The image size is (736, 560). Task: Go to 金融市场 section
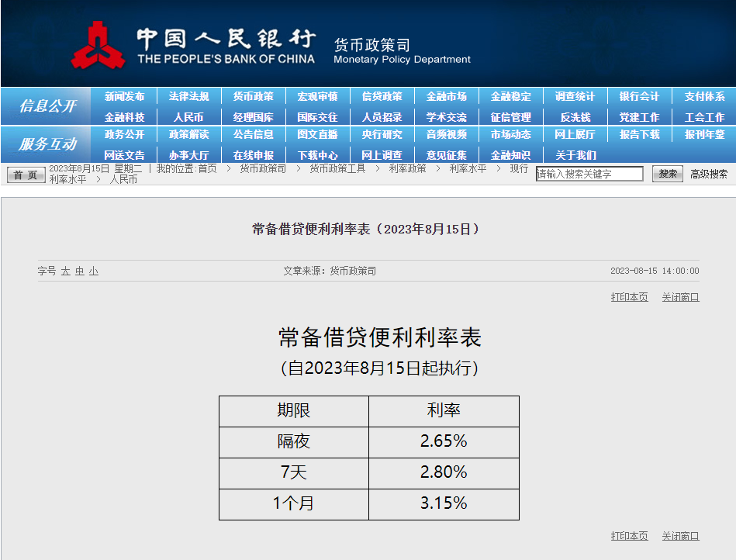point(446,97)
